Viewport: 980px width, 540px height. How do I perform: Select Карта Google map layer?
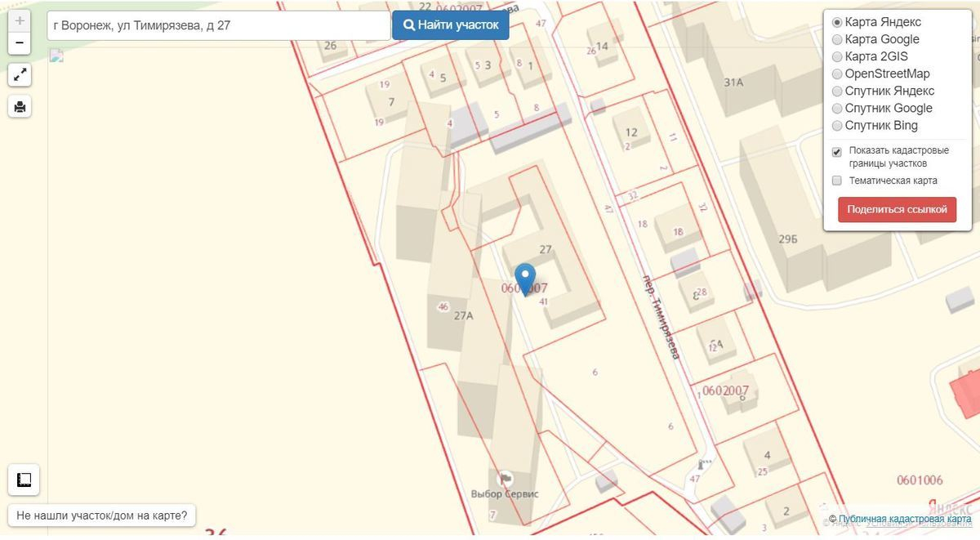(837, 39)
